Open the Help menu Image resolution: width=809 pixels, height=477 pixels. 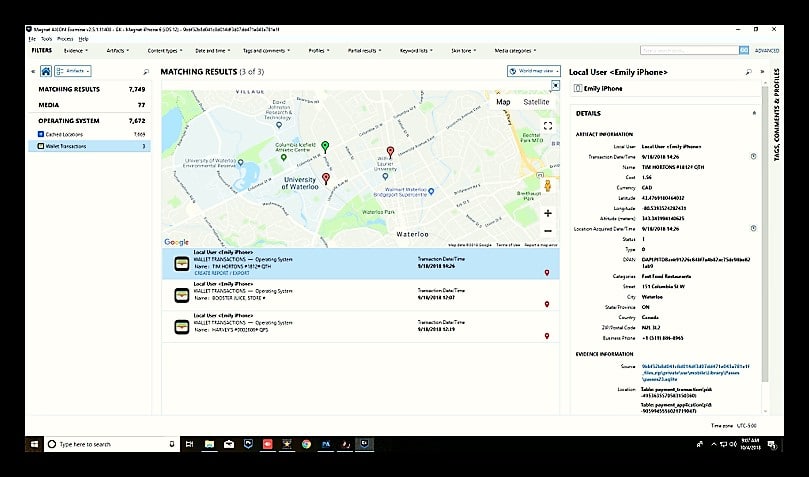point(84,39)
